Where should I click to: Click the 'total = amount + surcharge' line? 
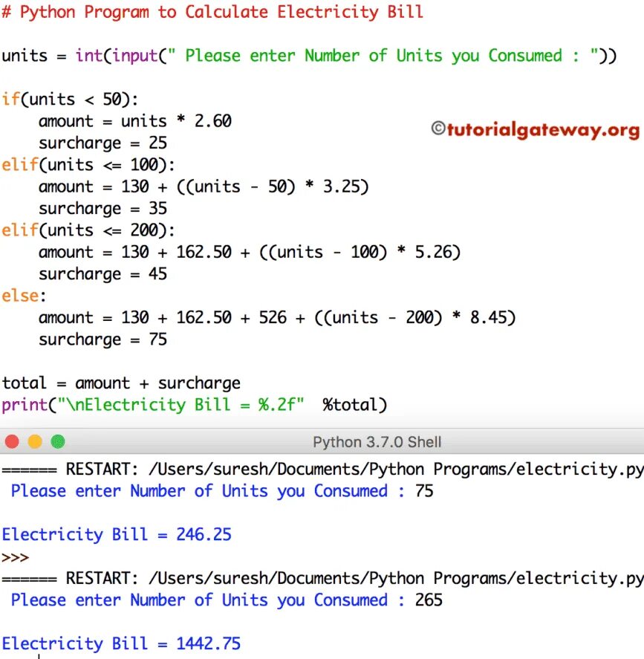pyautogui.click(x=121, y=383)
